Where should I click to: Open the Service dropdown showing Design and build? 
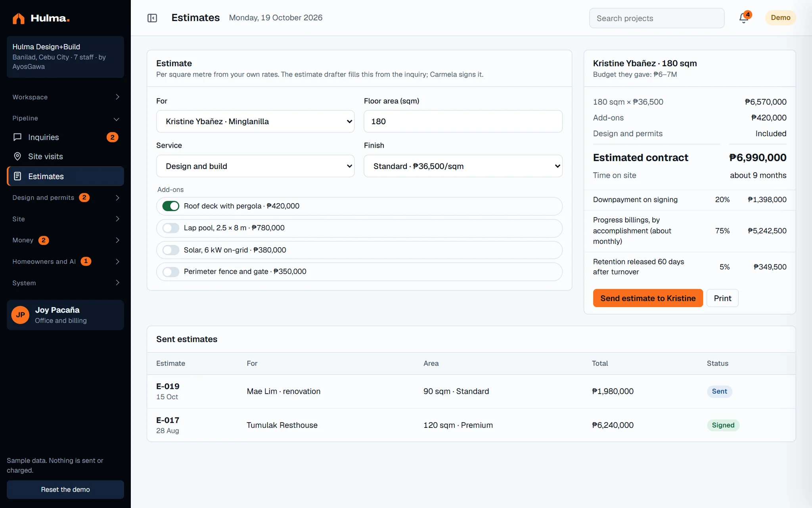coord(255,166)
